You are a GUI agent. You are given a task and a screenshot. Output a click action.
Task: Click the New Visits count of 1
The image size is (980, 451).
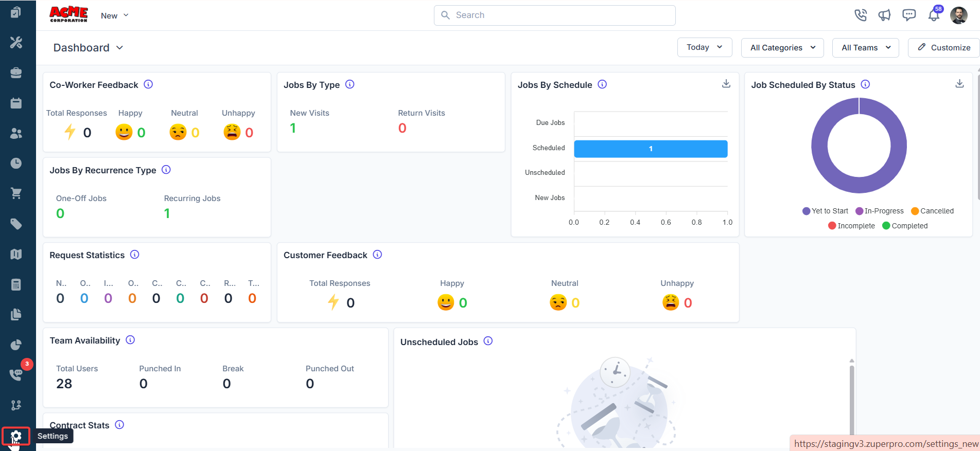pyautogui.click(x=293, y=128)
